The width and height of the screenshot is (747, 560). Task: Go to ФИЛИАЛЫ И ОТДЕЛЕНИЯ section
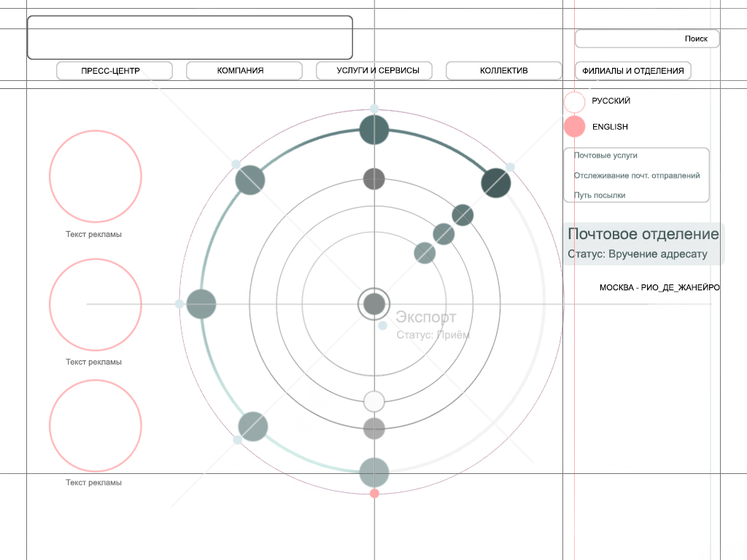point(633,71)
